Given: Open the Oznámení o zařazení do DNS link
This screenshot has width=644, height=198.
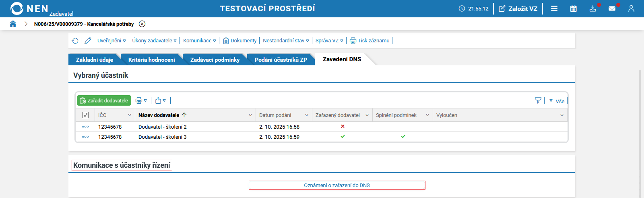Looking at the screenshot, I should click(x=337, y=185).
